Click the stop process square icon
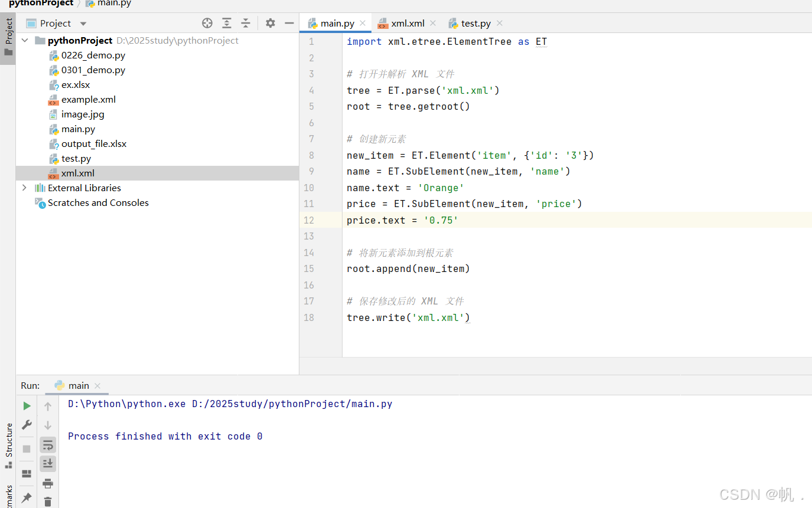 27,449
